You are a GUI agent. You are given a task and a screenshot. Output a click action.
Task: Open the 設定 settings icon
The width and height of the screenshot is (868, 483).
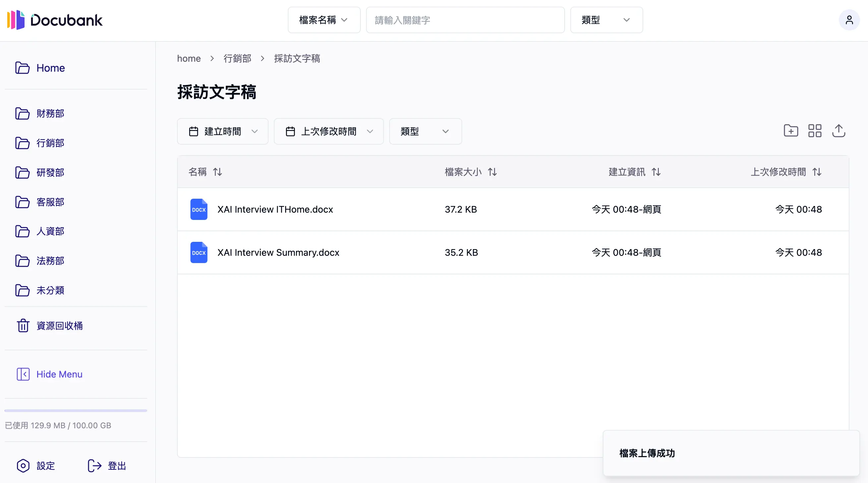click(23, 466)
